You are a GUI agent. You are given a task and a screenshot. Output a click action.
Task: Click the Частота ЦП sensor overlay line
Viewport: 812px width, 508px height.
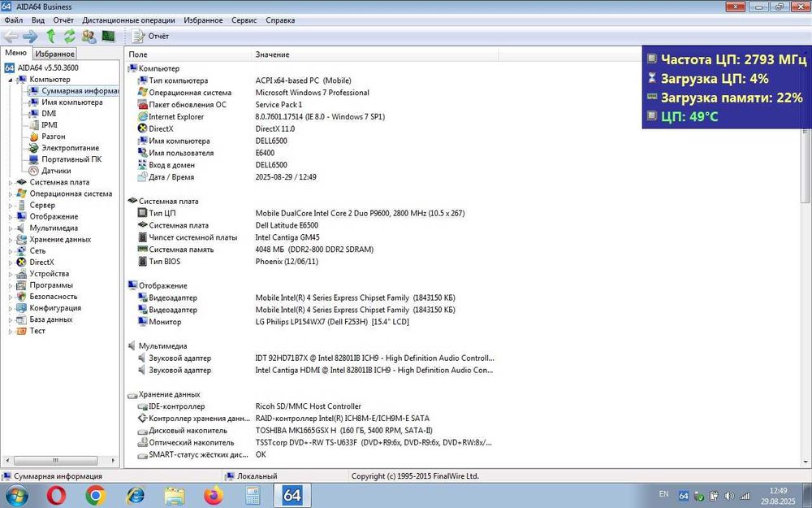[x=727, y=59]
